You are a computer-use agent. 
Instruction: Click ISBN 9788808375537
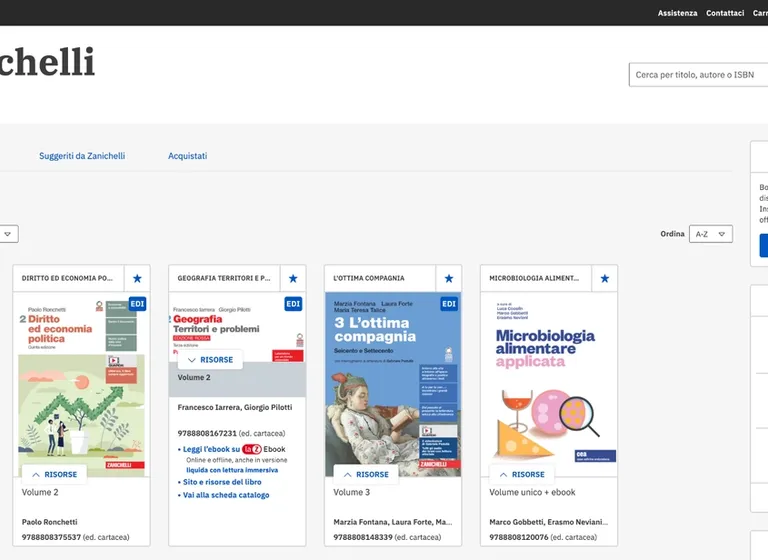click(51, 537)
